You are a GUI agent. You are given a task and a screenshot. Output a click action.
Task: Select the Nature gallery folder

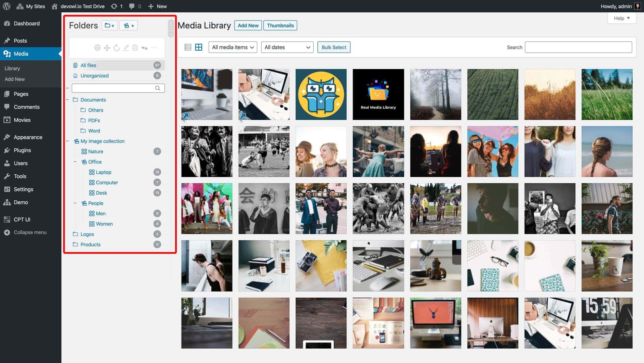[x=96, y=152]
